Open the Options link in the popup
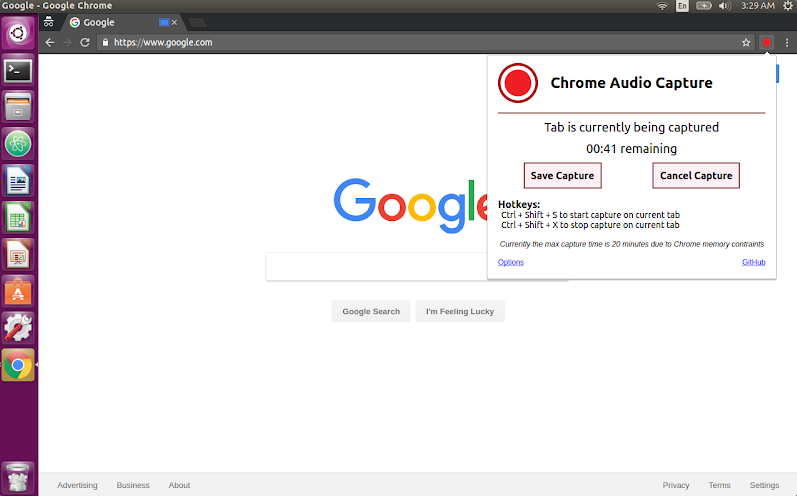Viewport: 797px width, 496px height. coord(511,262)
